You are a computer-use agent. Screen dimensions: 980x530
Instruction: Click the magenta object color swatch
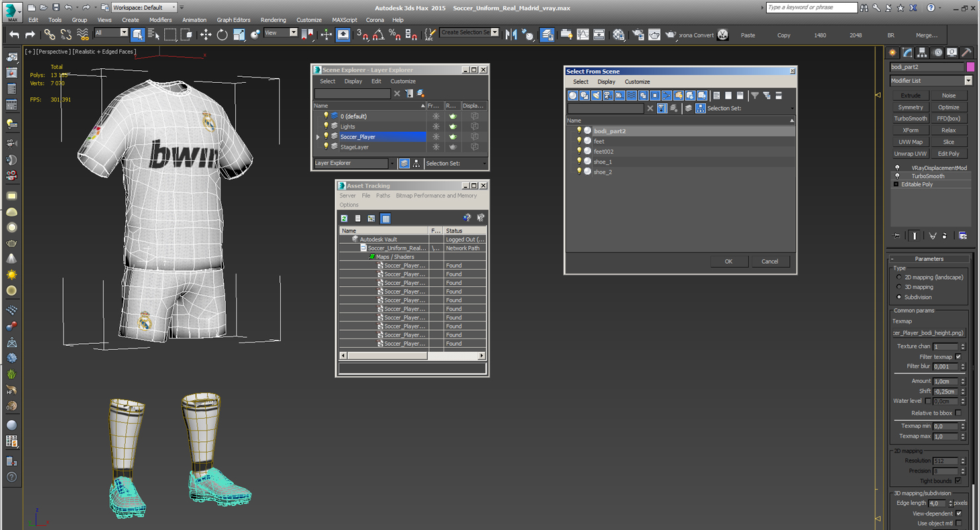tap(971, 67)
